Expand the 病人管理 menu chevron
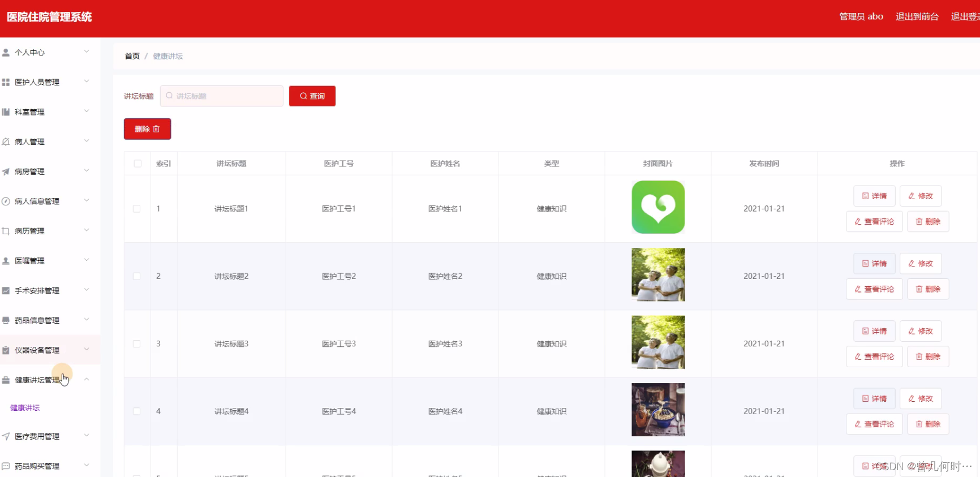 (x=87, y=141)
